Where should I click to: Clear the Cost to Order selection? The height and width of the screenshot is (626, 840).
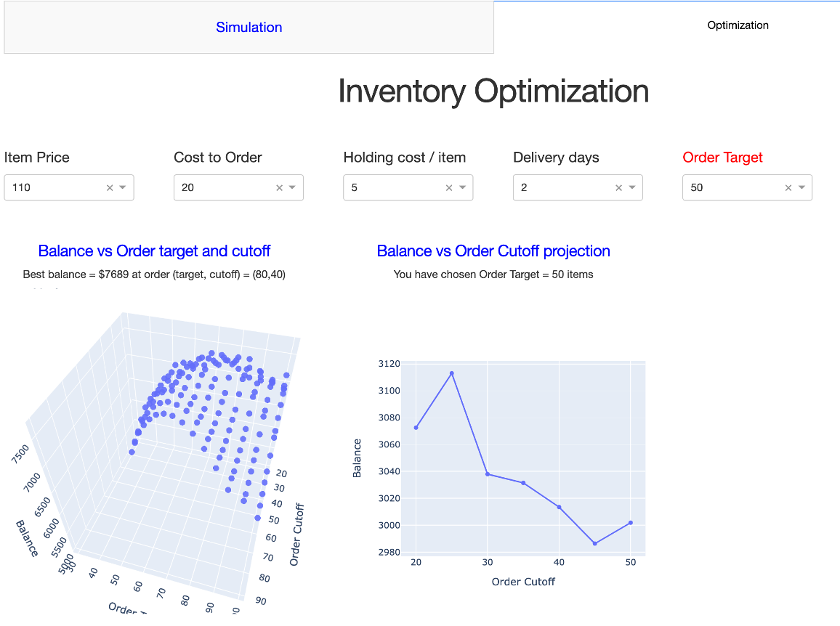tap(279, 187)
